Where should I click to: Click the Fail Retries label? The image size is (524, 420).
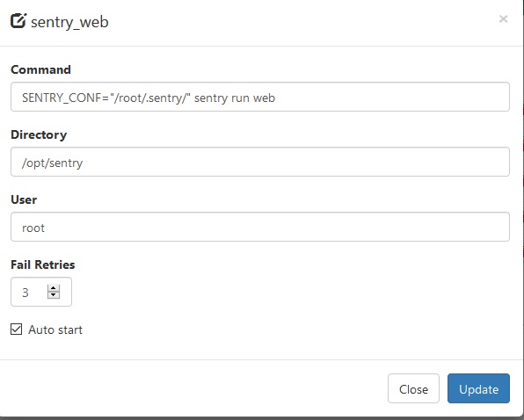43,264
